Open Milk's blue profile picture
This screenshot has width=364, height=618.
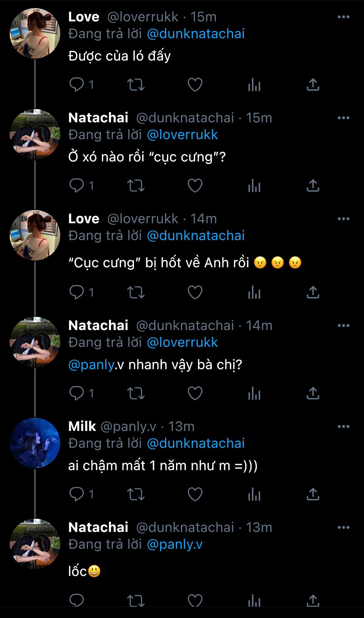click(35, 443)
